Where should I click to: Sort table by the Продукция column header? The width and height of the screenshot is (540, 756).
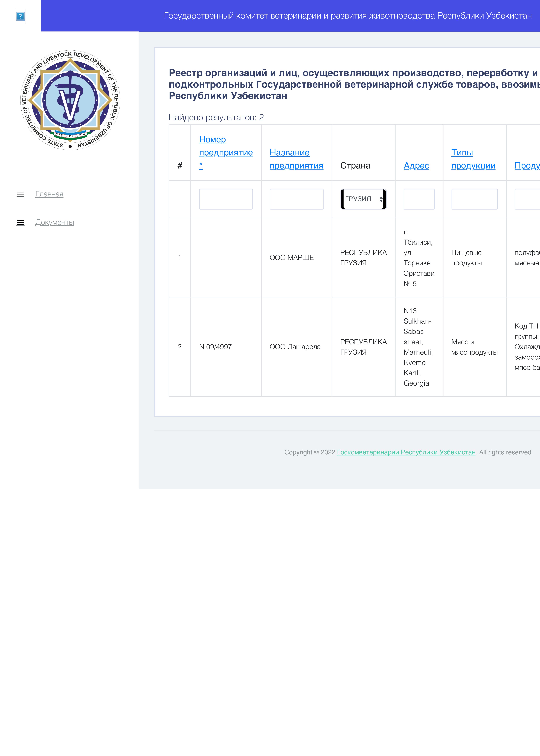[527, 166]
